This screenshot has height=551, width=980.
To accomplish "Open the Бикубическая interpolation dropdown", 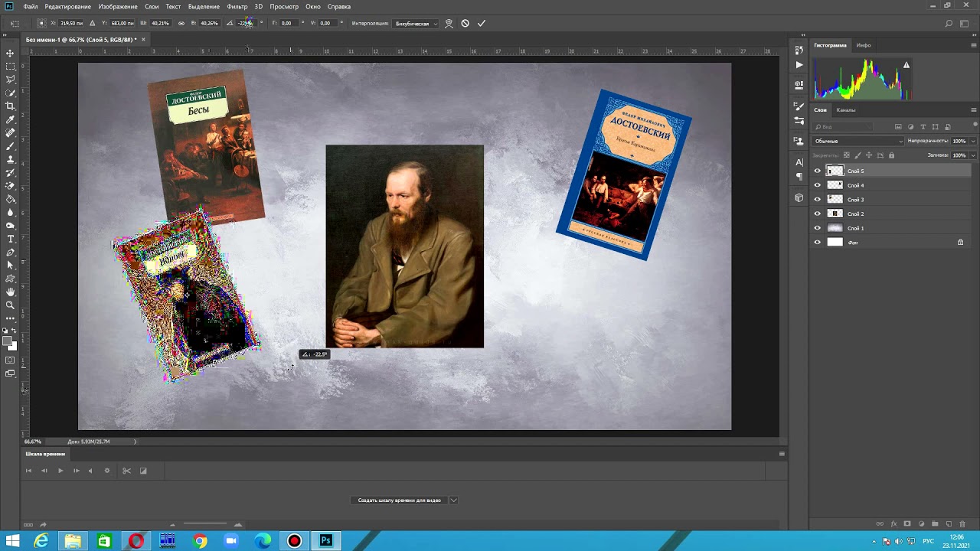I will [x=416, y=24].
